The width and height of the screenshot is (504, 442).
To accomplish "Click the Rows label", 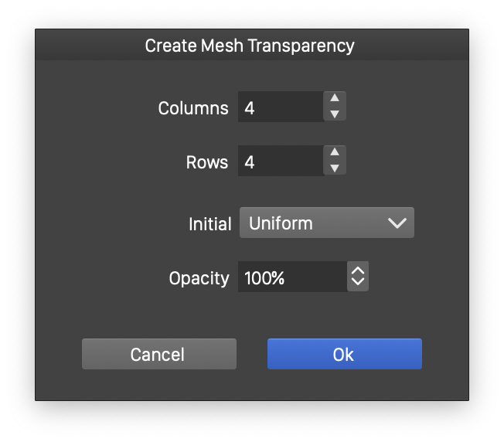I will point(207,162).
